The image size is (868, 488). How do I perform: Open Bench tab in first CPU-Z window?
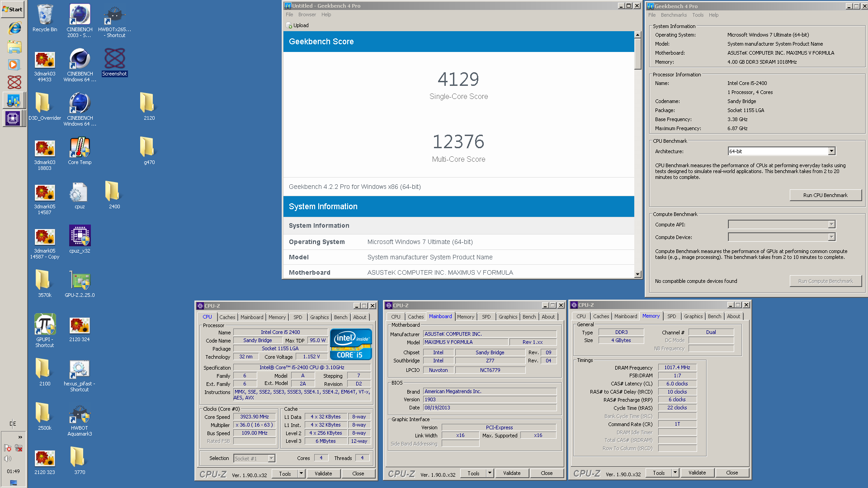pos(340,317)
